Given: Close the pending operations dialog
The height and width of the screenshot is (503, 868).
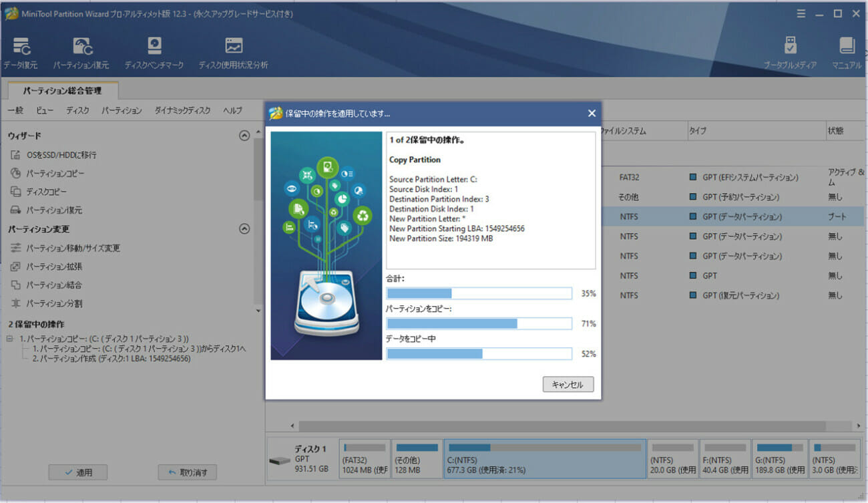Looking at the screenshot, I should [592, 114].
